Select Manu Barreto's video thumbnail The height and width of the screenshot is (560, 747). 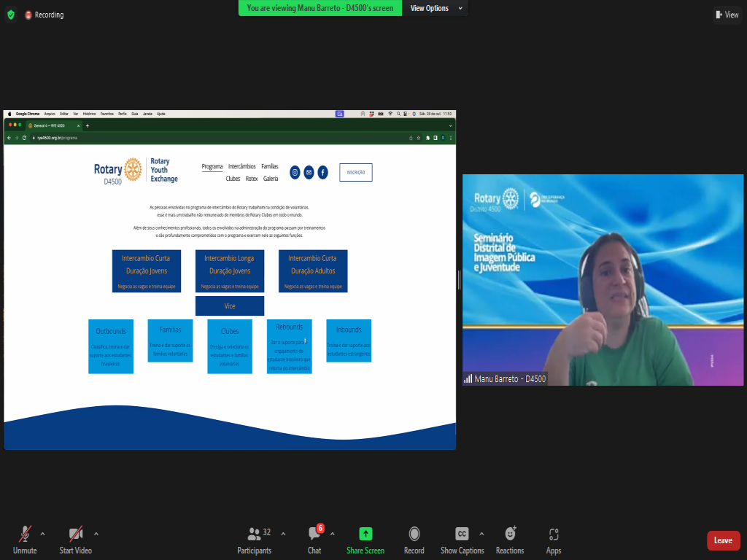pos(603,280)
